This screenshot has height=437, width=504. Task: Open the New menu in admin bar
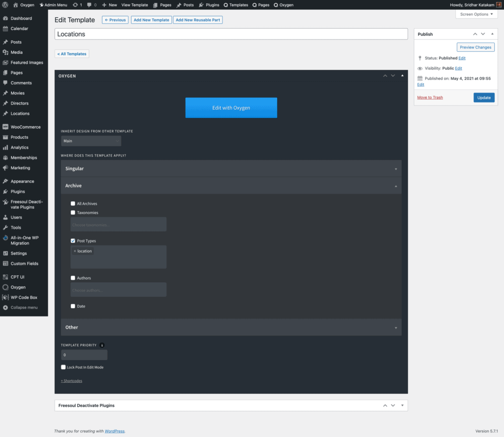(110, 5)
